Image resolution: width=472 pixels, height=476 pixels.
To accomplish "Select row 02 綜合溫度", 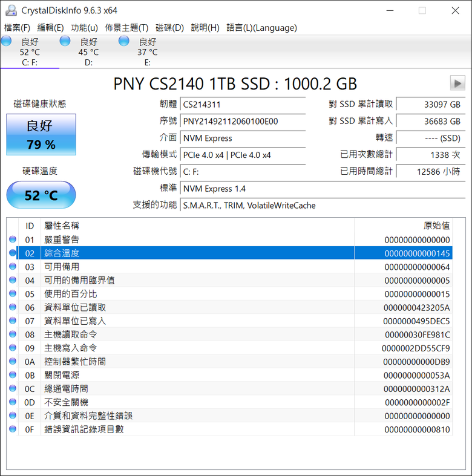I will [x=229, y=253].
